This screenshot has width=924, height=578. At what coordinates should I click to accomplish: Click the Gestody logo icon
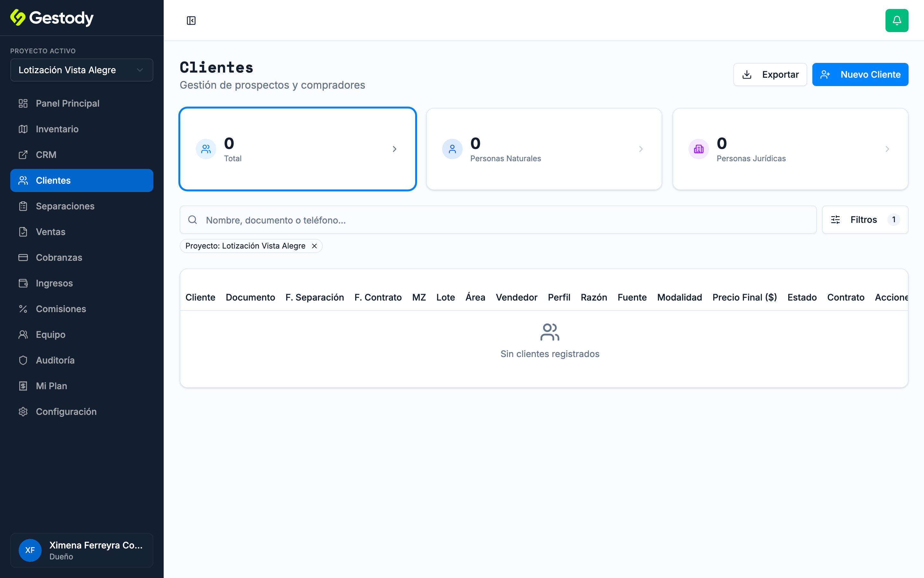click(18, 18)
